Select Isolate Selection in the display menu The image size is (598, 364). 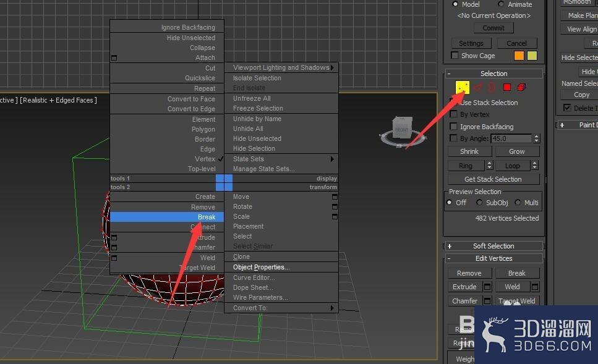256,77
